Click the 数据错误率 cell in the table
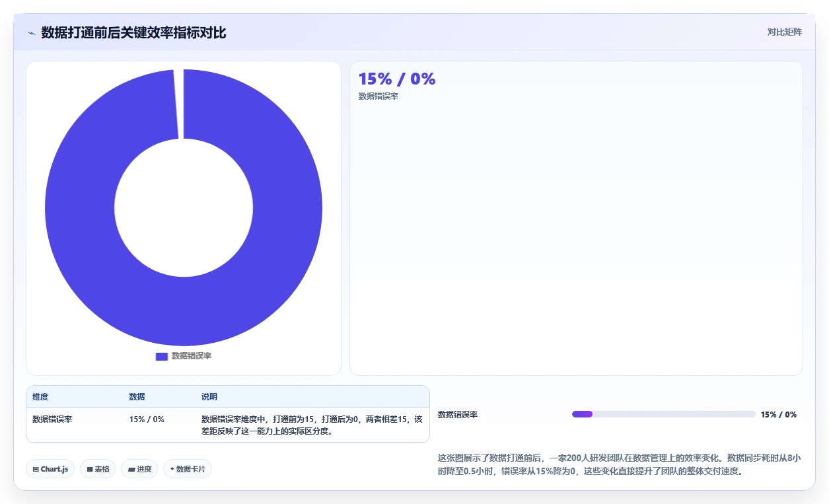 (52, 419)
